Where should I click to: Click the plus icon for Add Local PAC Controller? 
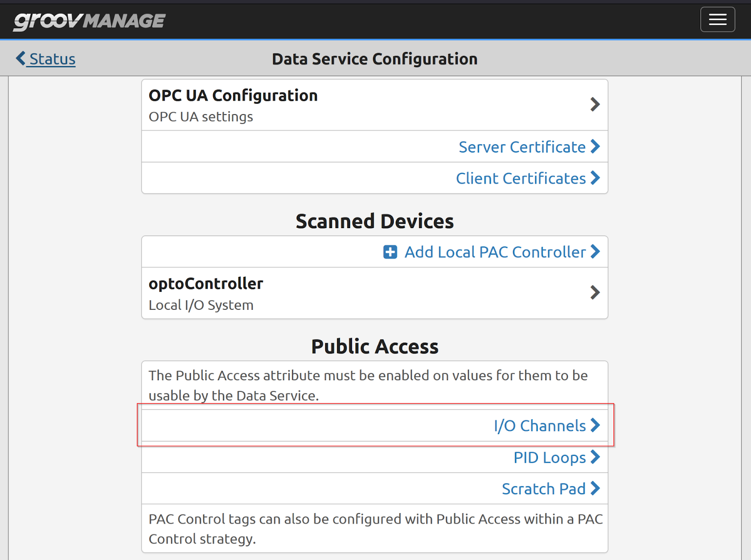pyautogui.click(x=390, y=252)
